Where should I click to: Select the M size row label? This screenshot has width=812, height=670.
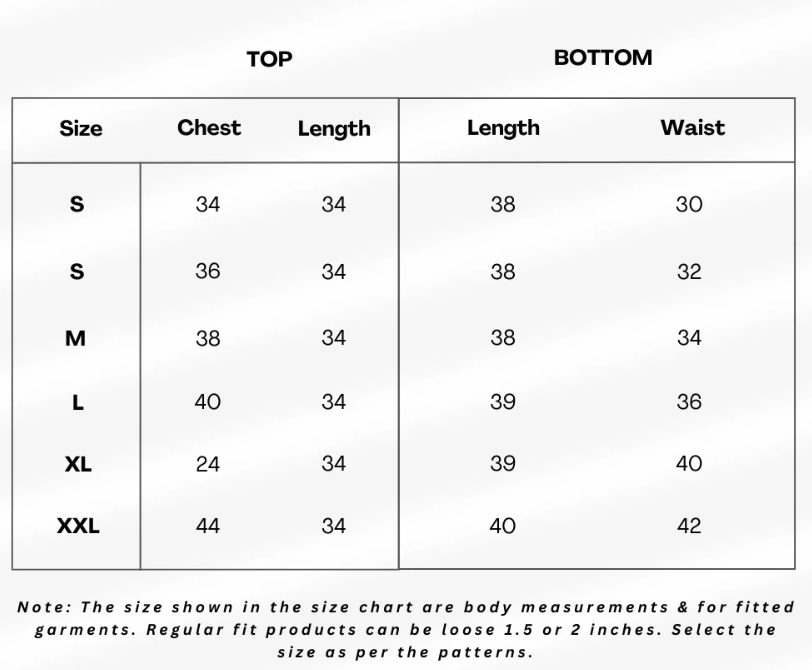coord(76,339)
